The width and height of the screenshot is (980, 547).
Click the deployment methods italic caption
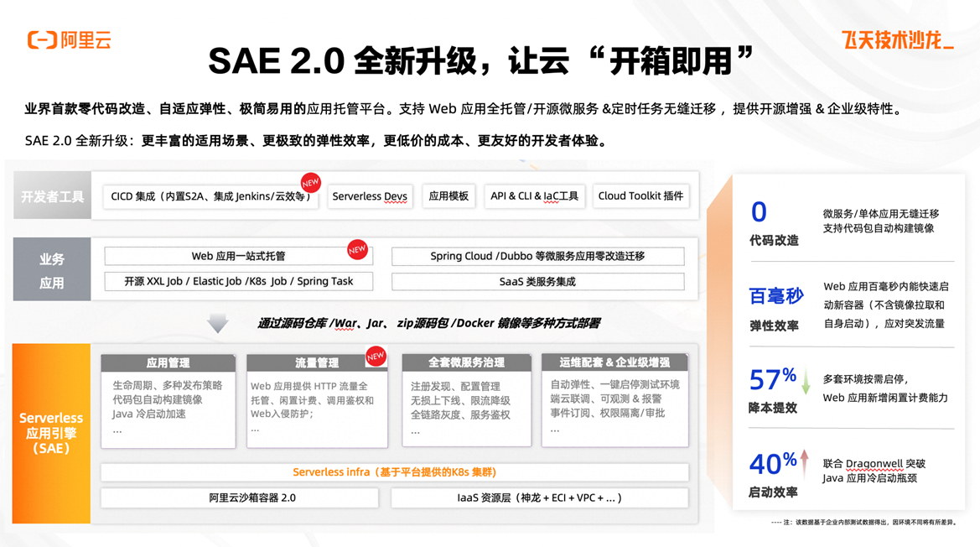428,323
